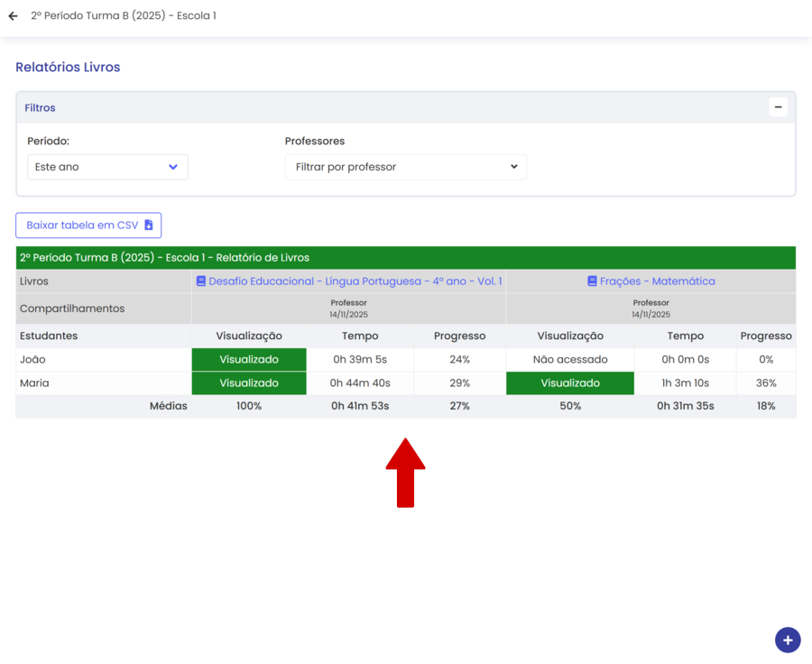Click the Baixar tabela em CSV button
The width and height of the screenshot is (812, 664).
(x=88, y=226)
